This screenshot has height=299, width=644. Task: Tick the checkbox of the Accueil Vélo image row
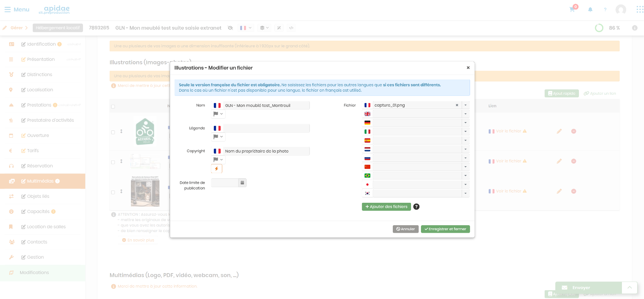(x=113, y=132)
